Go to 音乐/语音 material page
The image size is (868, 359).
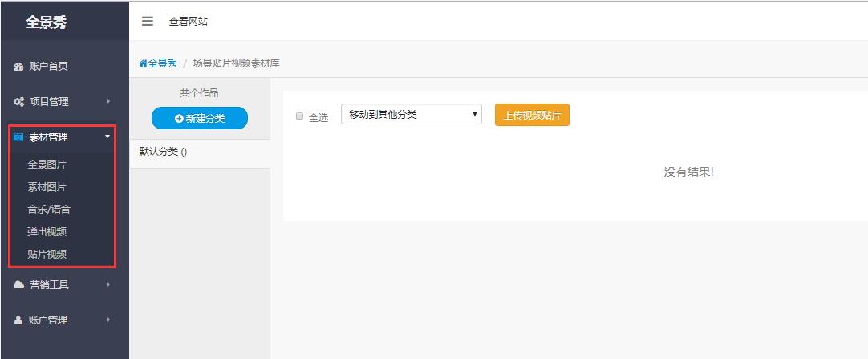click(x=49, y=210)
